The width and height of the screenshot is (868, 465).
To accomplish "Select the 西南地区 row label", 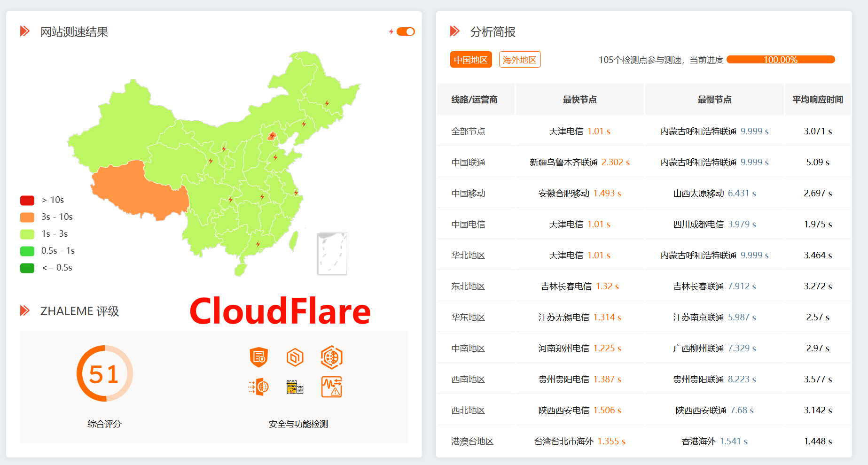I will [x=468, y=380].
